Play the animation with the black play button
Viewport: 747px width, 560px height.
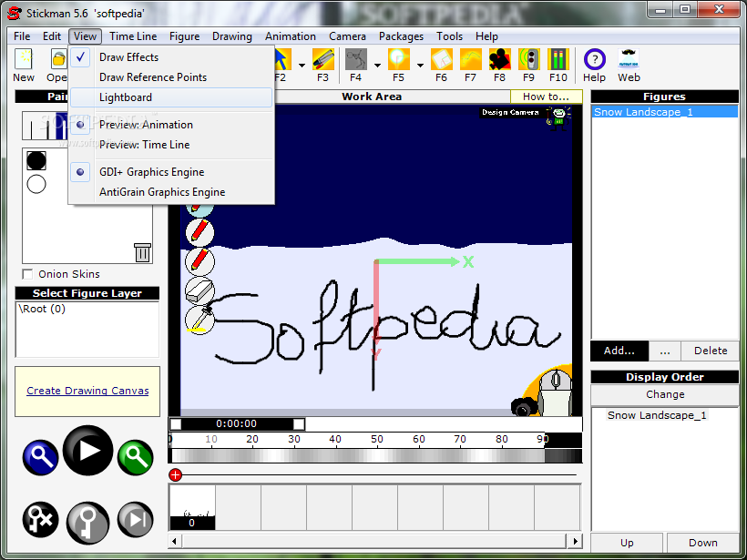click(x=87, y=451)
